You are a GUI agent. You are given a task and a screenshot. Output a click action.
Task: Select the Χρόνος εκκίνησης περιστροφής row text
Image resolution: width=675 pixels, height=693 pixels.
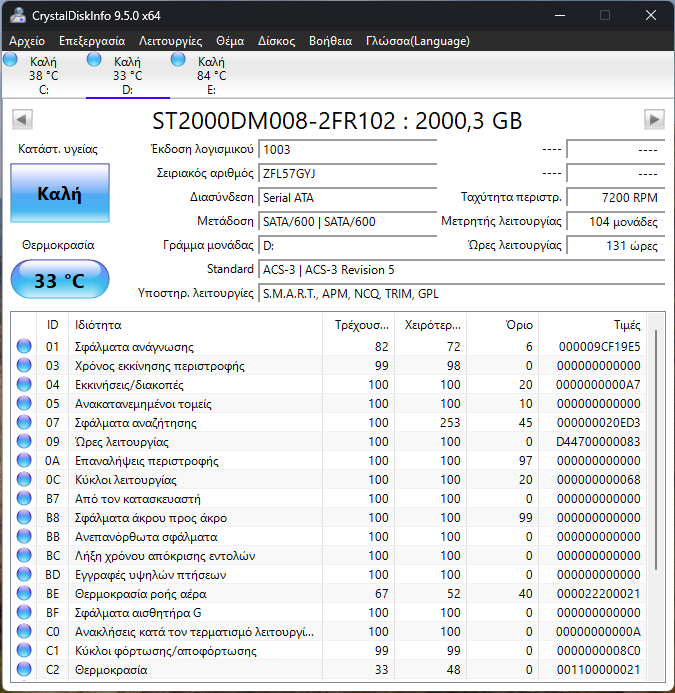point(160,366)
